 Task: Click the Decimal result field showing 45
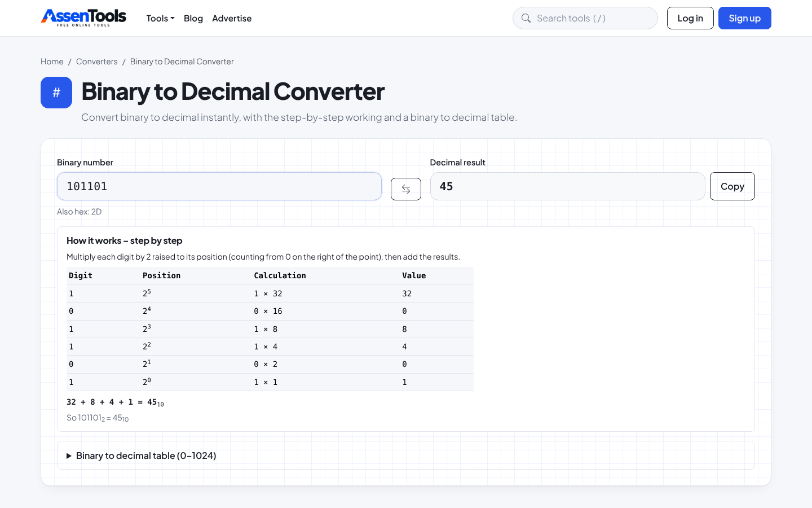click(x=568, y=186)
